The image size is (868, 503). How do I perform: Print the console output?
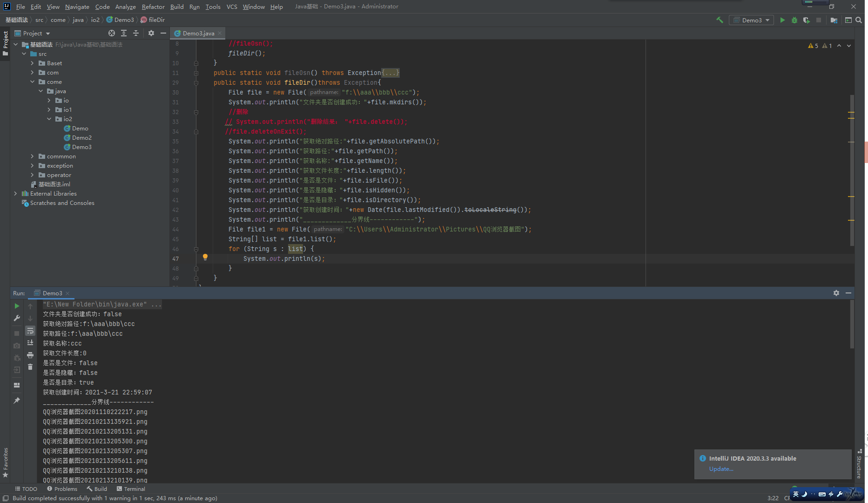[x=30, y=355]
